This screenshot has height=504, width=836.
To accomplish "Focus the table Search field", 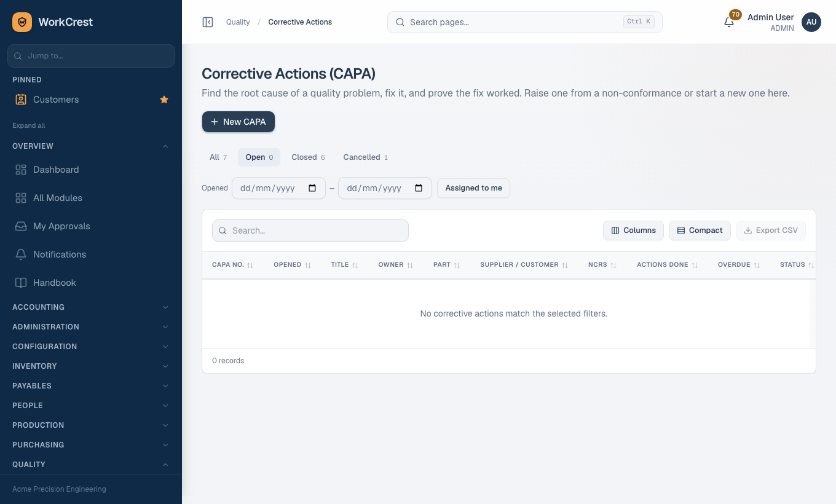I will (x=310, y=230).
